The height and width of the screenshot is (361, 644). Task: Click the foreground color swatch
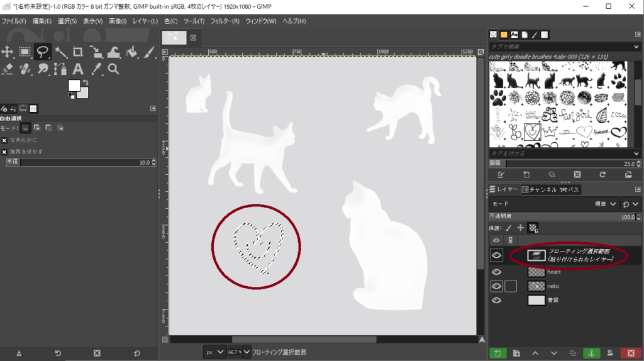74,85
